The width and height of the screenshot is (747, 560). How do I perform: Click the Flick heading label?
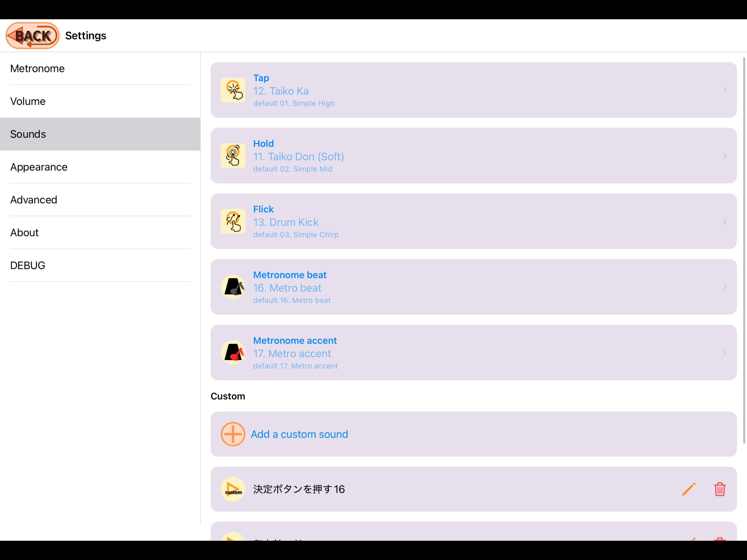263,209
